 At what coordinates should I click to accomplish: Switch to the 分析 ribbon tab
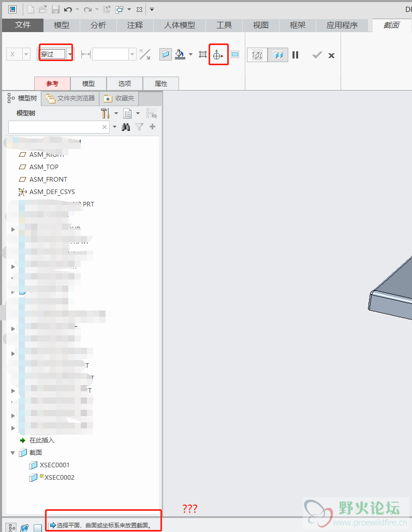tap(98, 25)
